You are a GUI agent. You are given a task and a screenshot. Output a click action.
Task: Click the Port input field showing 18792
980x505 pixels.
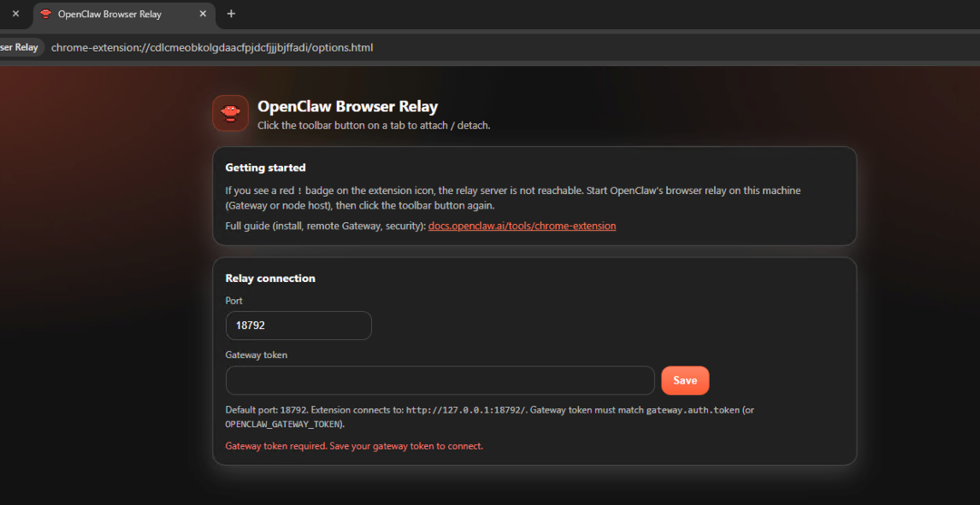(299, 325)
